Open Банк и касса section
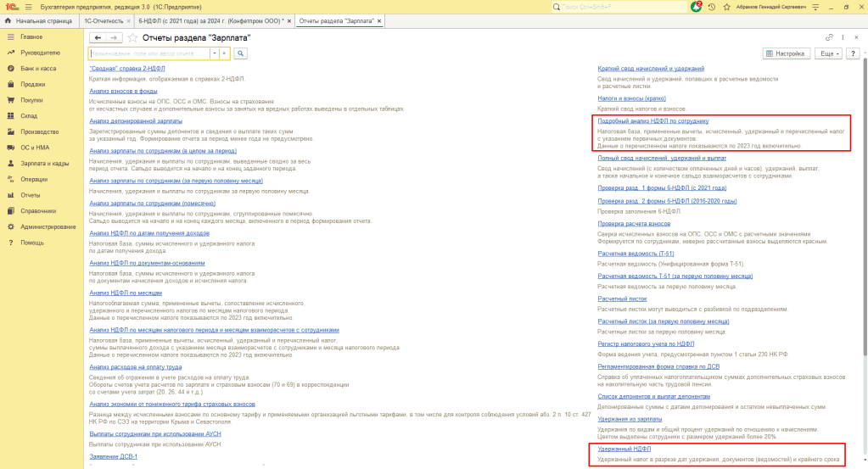This screenshot has height=469, width=868. coord(37,68)
